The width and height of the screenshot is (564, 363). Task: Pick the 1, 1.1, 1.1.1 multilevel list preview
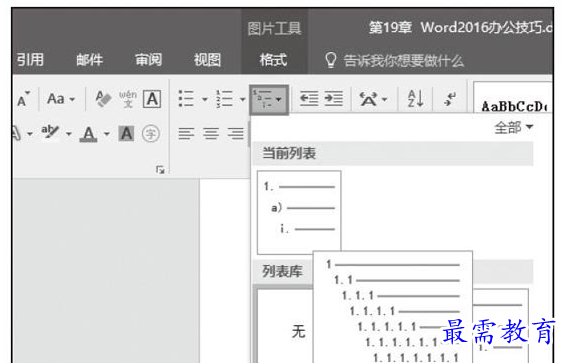pyautogui.click(x=393, y=307)
